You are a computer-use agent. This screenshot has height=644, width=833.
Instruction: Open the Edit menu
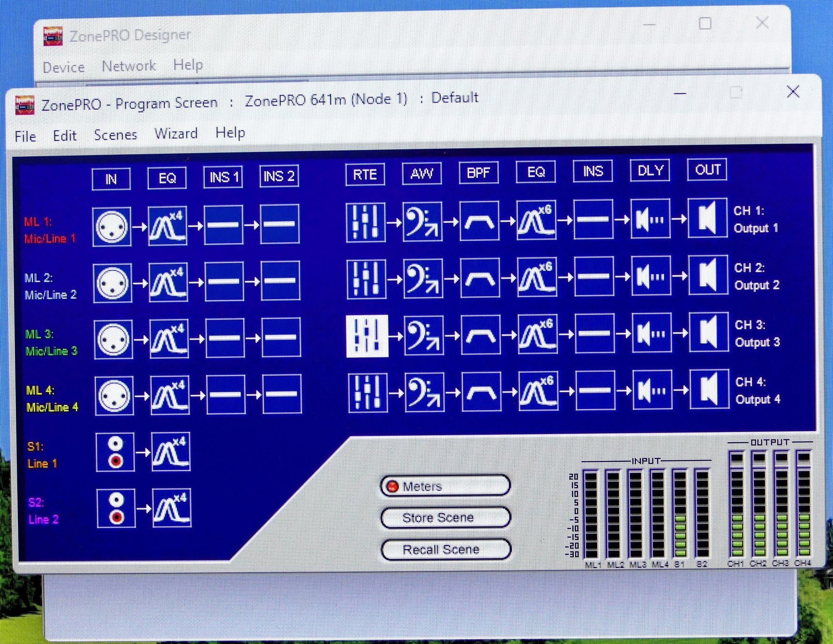pos(64,136)
